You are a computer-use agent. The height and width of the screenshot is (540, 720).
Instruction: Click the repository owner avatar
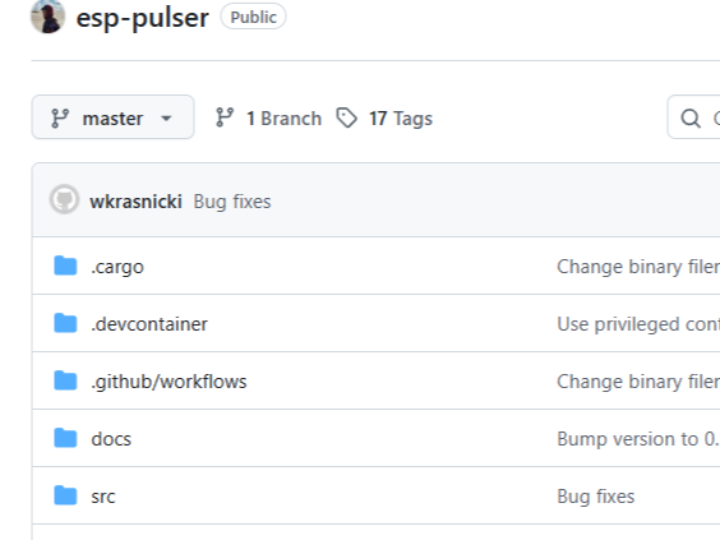[x=47, y=17]
